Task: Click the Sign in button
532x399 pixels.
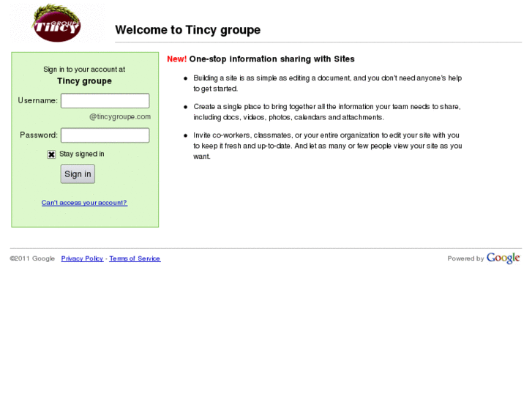Action: (x=78, y=174)
